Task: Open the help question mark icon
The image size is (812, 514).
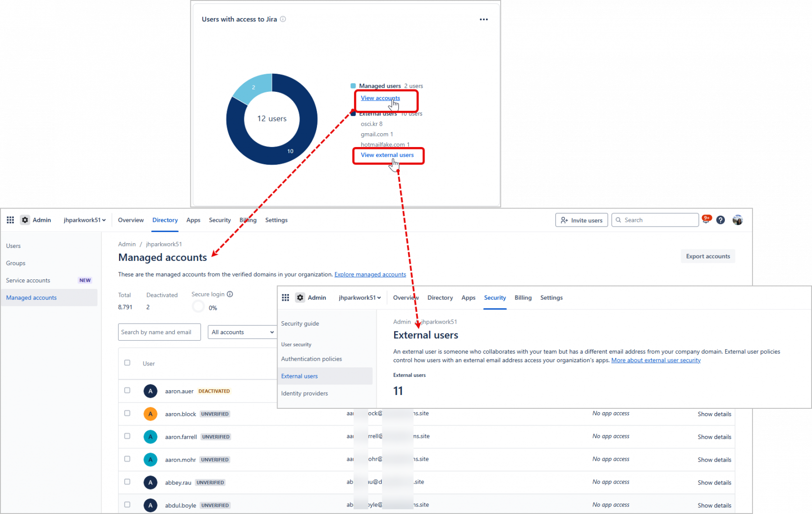Action: [x=721, y=220]
